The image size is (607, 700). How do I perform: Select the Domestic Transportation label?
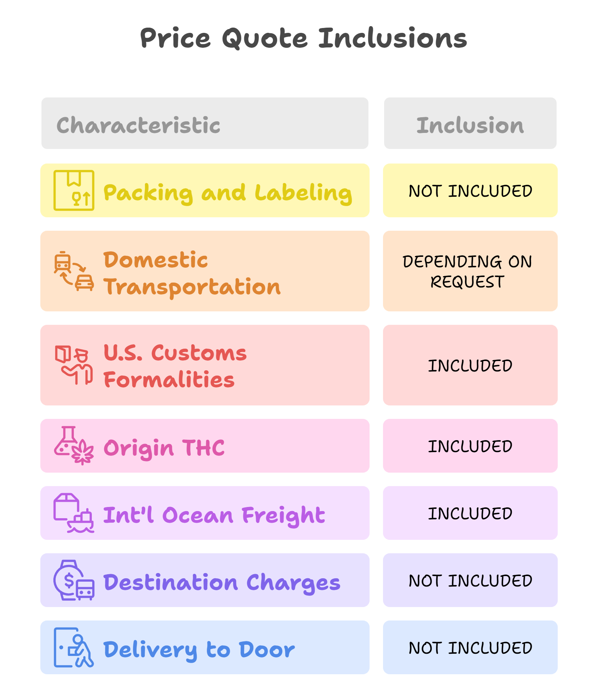tap(192, 273)
